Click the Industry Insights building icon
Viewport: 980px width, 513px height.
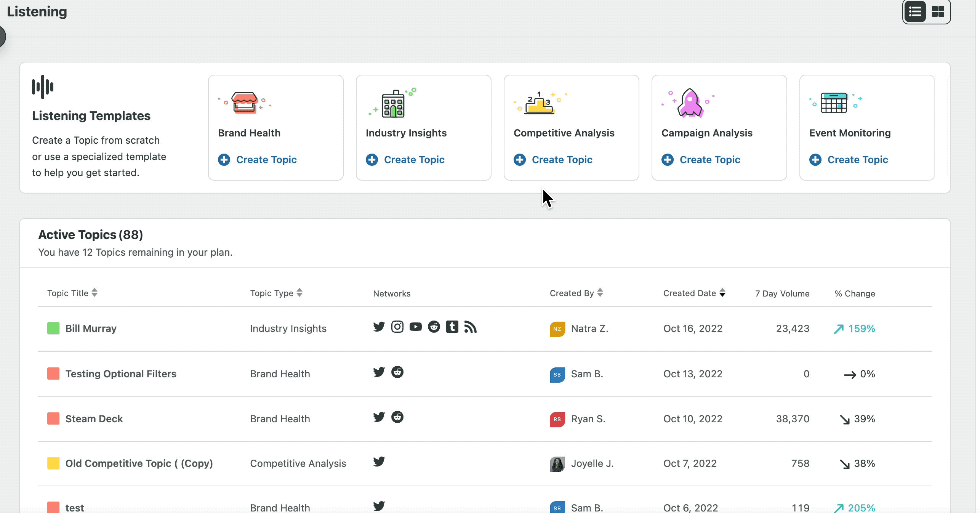click(x=393, y=103)
